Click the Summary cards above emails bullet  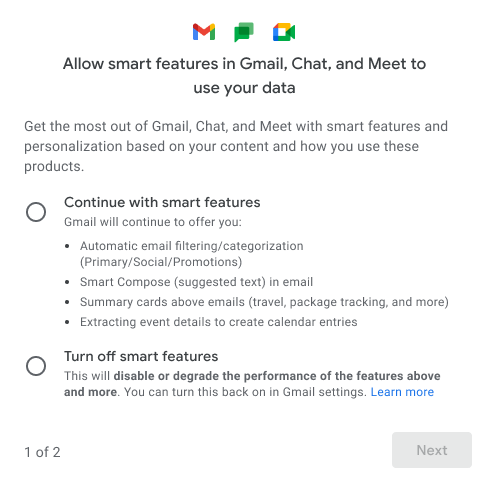264,302
